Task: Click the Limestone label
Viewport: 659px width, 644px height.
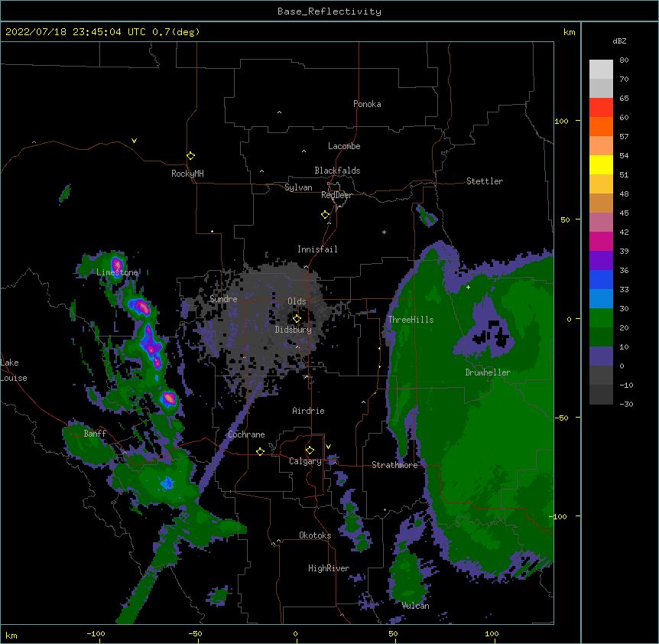Action: 117,272
